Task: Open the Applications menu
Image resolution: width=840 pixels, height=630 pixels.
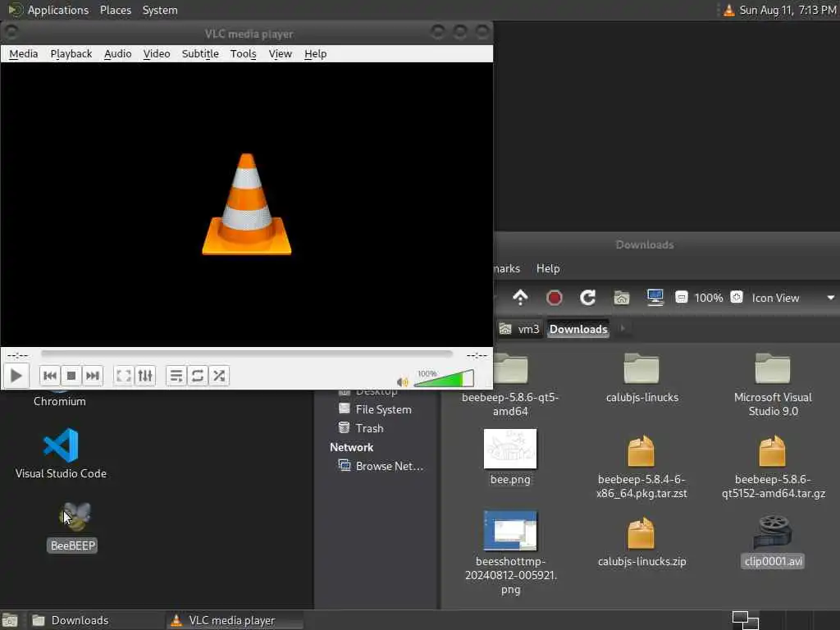Action: click(48, 10)
